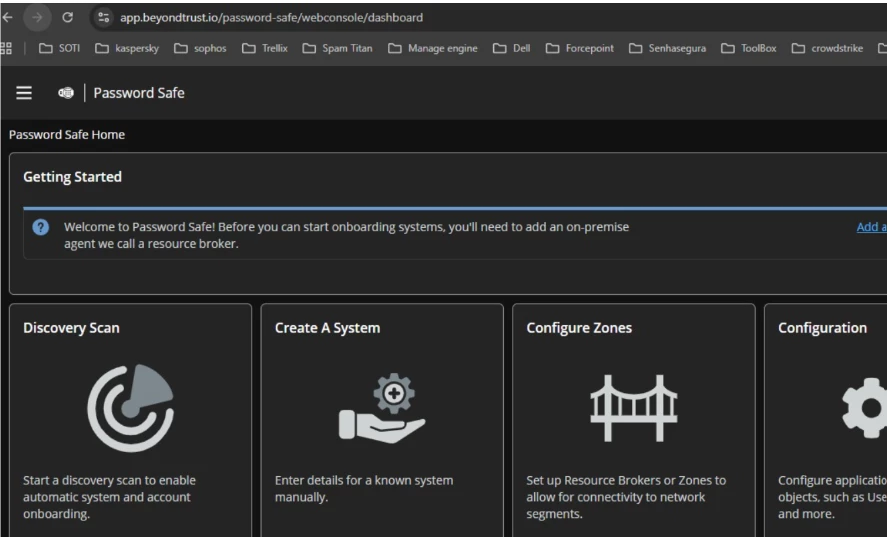Open the ToolBox bookmark folder
This screenshot has height=537, width=887.
[x=748, y=48]
